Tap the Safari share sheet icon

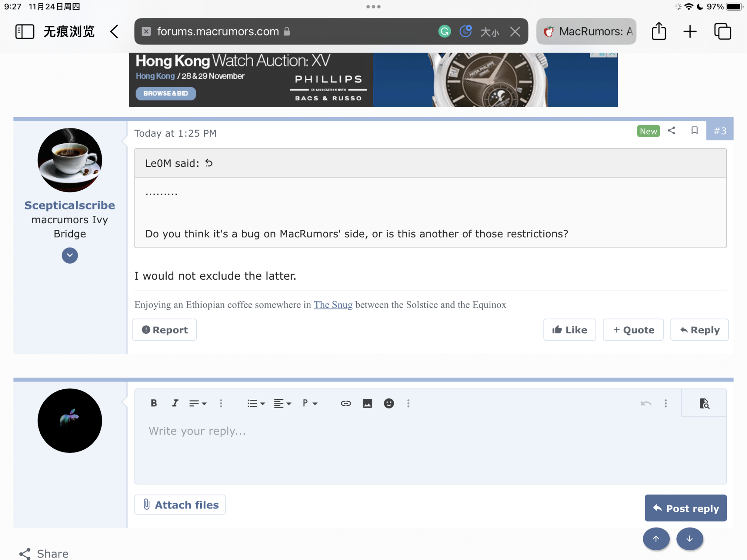[659, 31]
